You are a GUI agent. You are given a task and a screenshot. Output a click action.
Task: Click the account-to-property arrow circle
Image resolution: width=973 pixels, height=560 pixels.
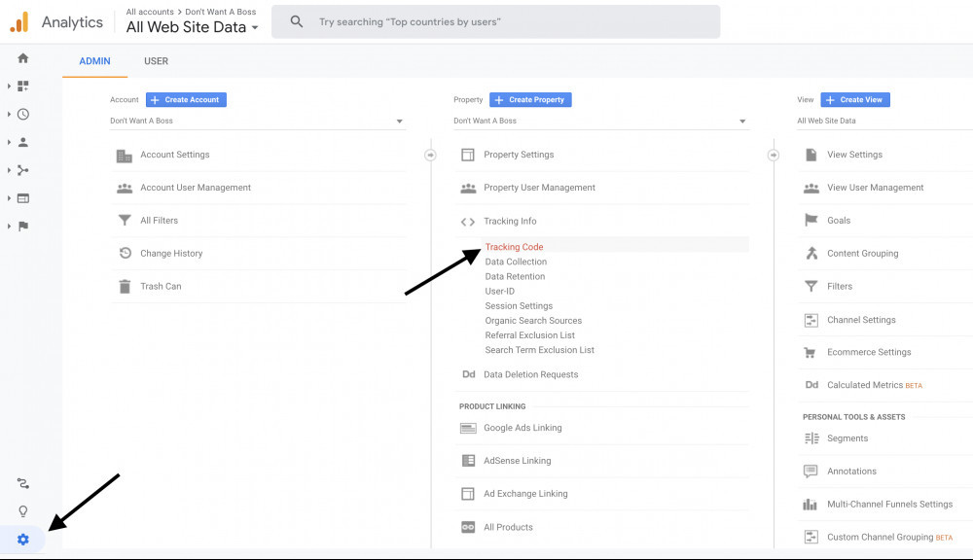430,155
